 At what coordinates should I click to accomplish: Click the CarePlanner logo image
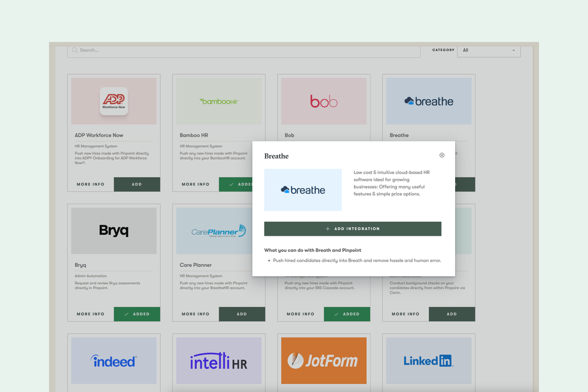pos(214,231)
